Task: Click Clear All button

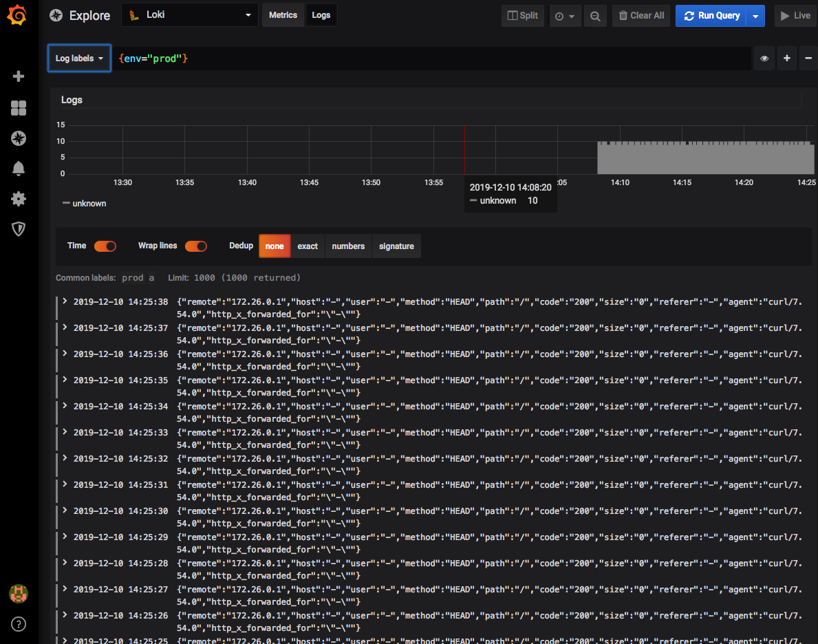Action: coord(641,16)
